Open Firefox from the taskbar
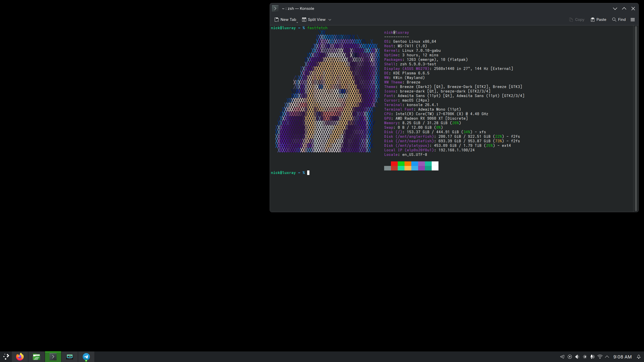The image size is (644, 362). click(20, 357)
